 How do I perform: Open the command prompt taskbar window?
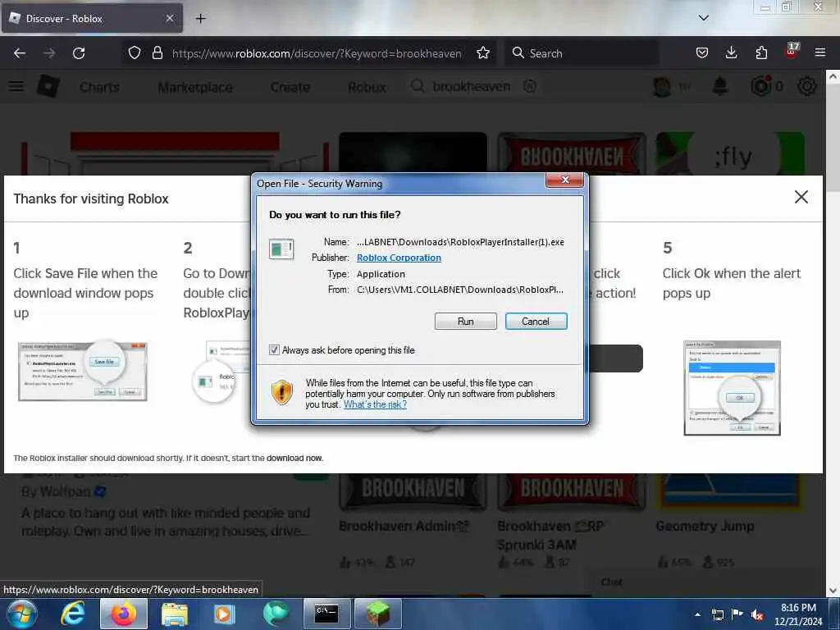[326, 614]
